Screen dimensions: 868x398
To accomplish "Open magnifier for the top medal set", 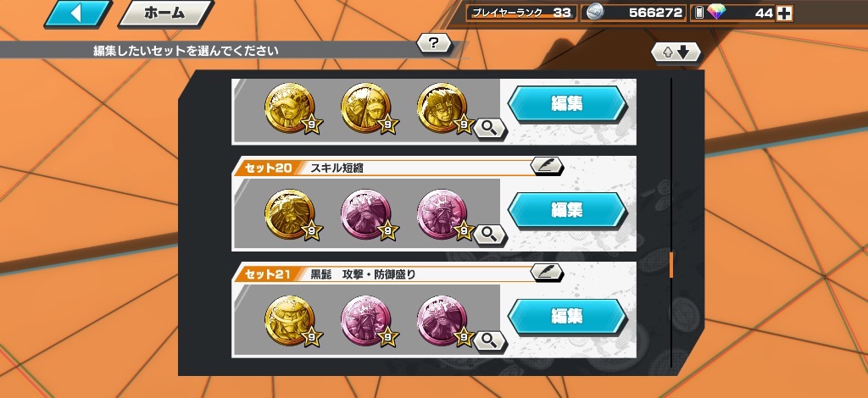I will tap(489, 129).
